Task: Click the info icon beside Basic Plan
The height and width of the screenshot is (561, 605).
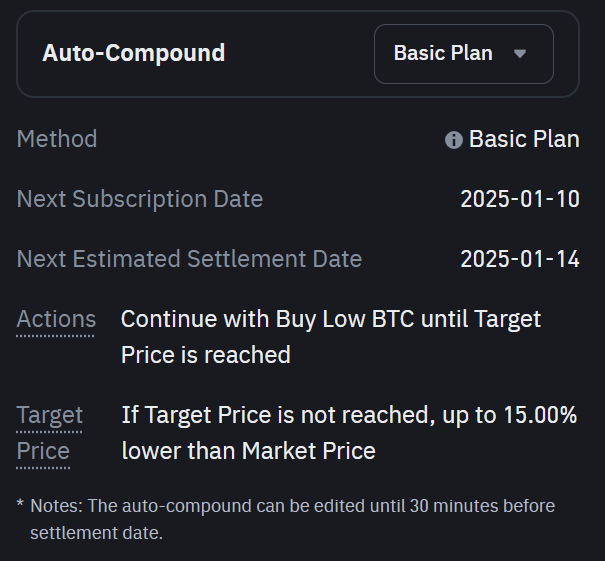Action: point(454,140)
